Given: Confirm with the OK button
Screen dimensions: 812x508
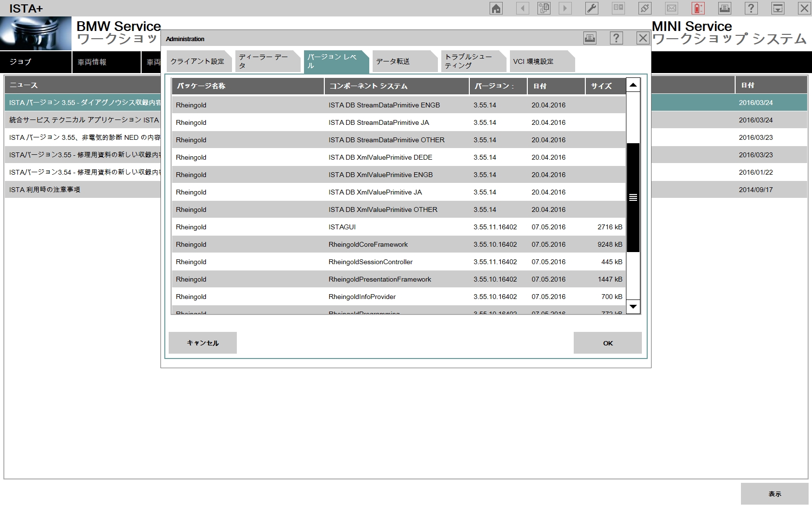Looking at the screenshot, I should pos(608,343).
